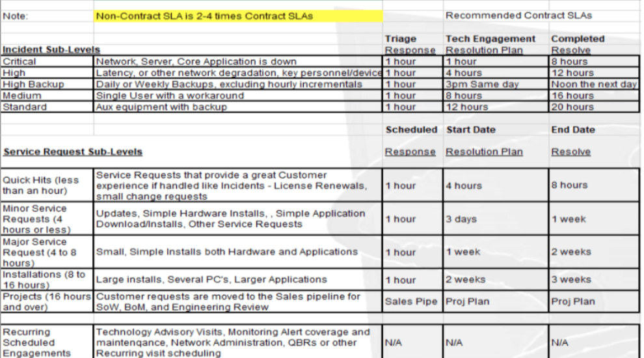
Task: Click the 'End Date' column header
Action: coord(573,130)
